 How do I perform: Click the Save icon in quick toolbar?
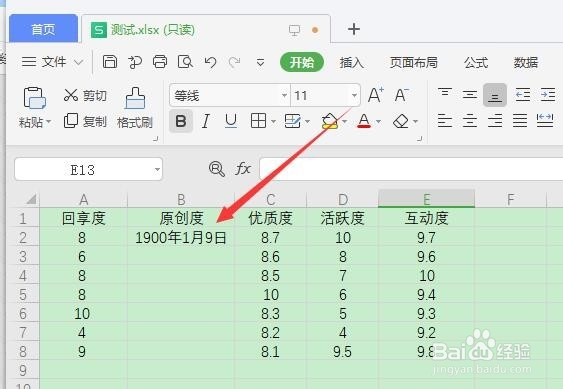tap(110, 62)
